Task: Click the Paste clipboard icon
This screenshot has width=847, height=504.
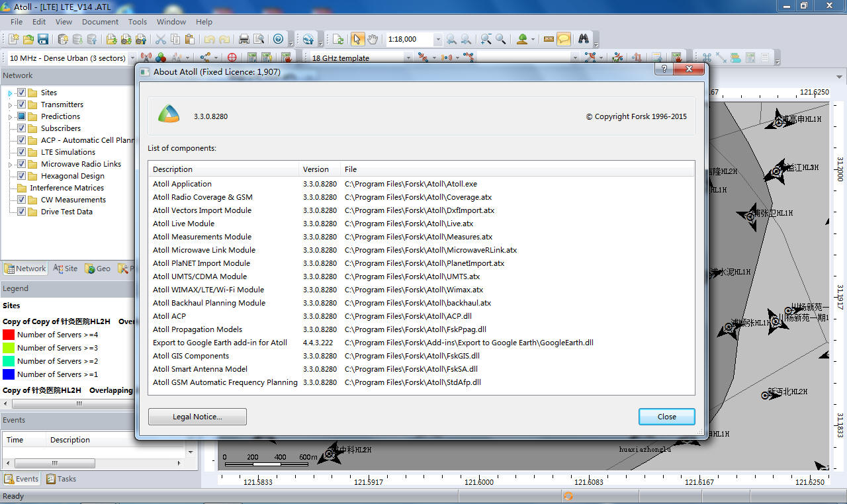Action: tap(190, 39)
